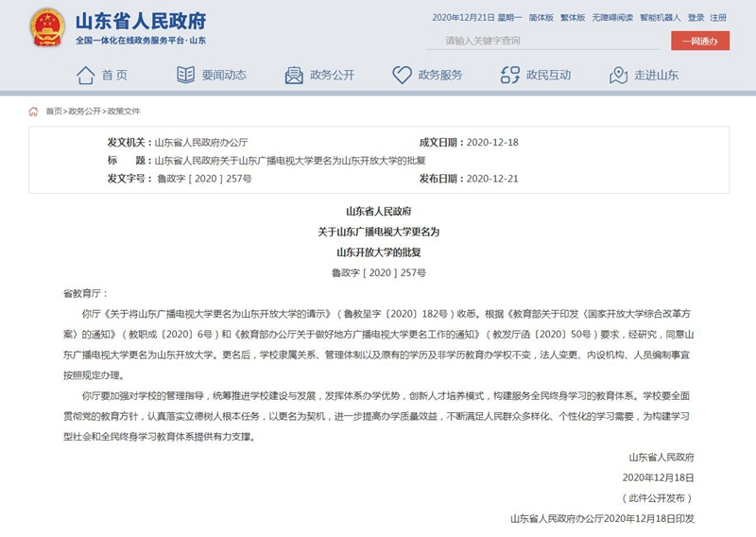Open the 政务服务 navigation menu
756x537 pixels.
coord(440,76)
